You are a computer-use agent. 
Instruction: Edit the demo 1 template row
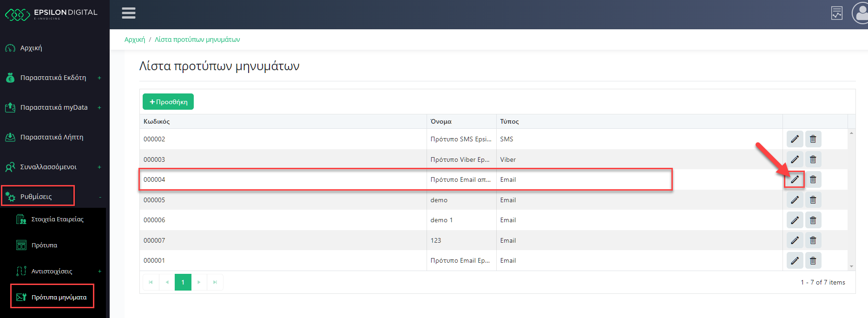795,220
